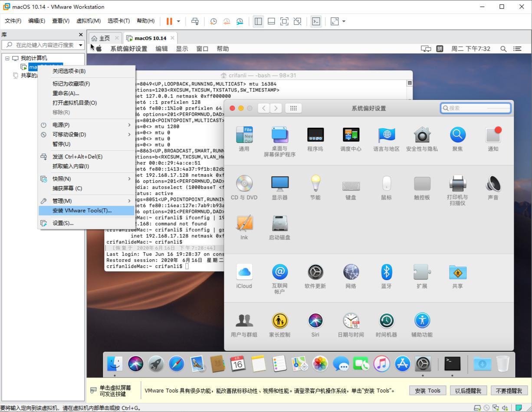Open Siri preferences
This screenshot has width=532, height=412.
[315, 321]
